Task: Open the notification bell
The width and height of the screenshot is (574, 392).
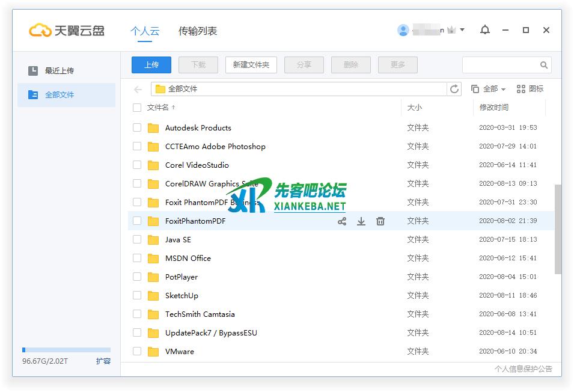Action: (485, 30)
